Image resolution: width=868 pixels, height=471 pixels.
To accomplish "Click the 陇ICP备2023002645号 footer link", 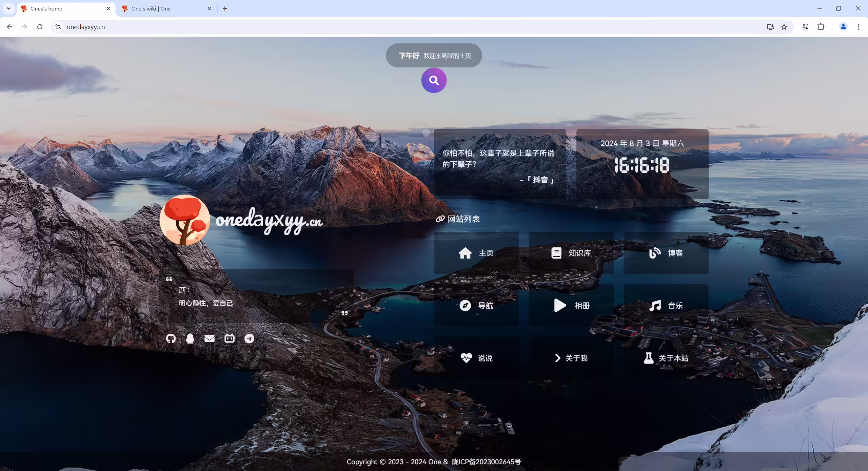I will pos(486,462).
